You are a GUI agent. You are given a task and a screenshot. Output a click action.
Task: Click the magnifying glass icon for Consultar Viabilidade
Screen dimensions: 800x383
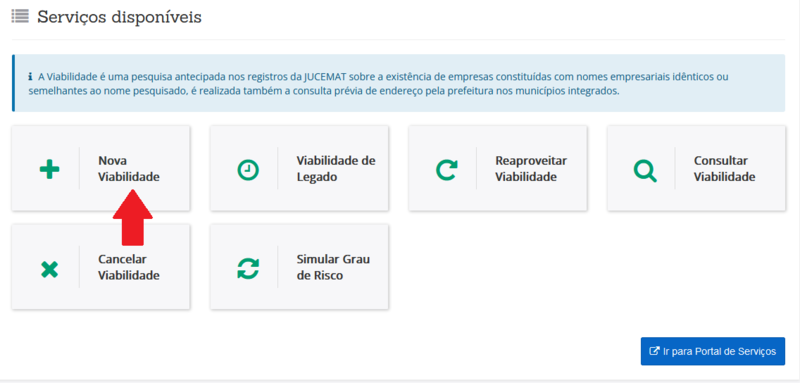[x=645, y=170]
